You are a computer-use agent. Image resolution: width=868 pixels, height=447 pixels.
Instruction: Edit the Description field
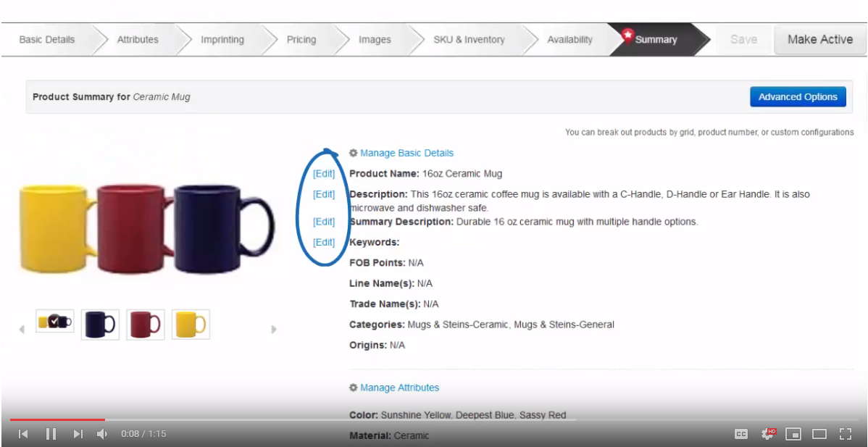324,194
